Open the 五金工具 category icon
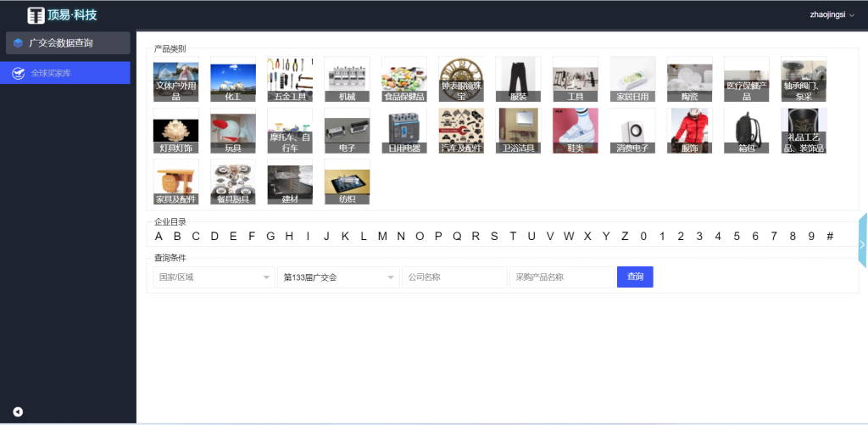This screenshot has width=868, height=425. coord(290,79)
